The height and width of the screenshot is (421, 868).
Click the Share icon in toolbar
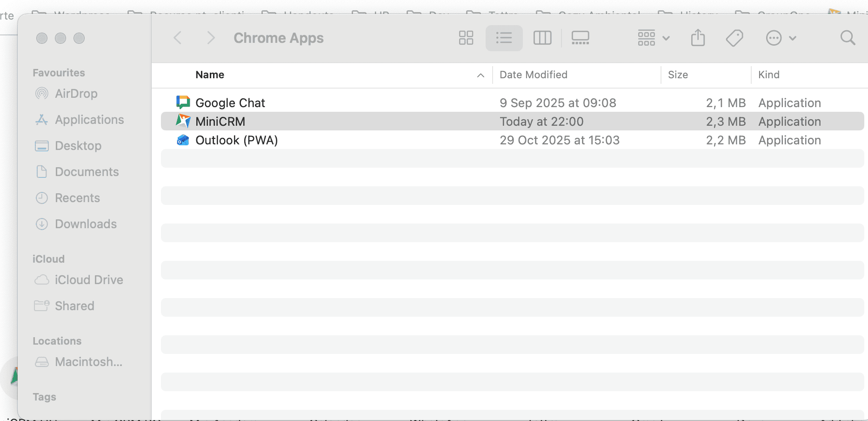pos(698,38)
